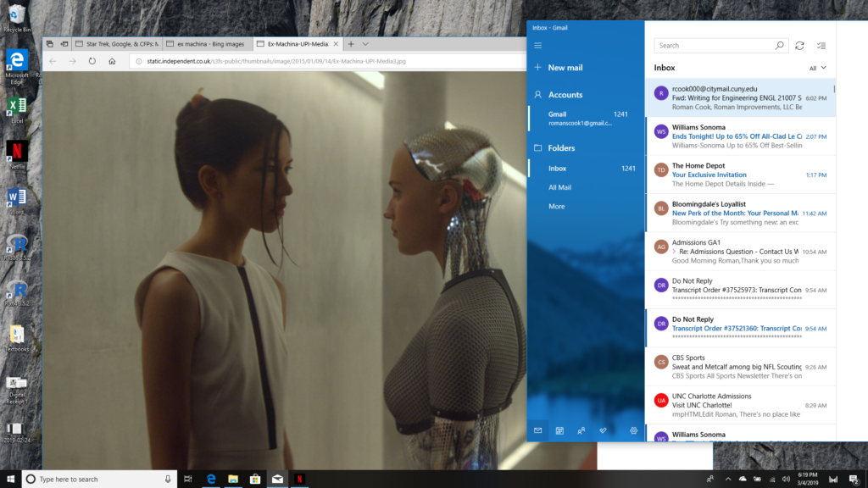The width and height of the screenshot is (868, 488).
Task: Open the Netflix desktop shortcut
Action: [17, 155]
